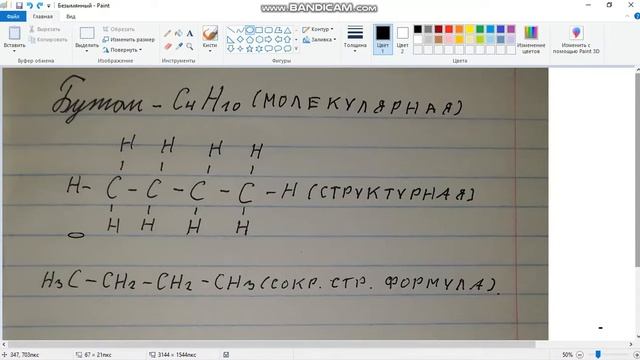Viewport: 640px width, 360px height.
Task: Select the Eraser tool
Action: (168, 47)
